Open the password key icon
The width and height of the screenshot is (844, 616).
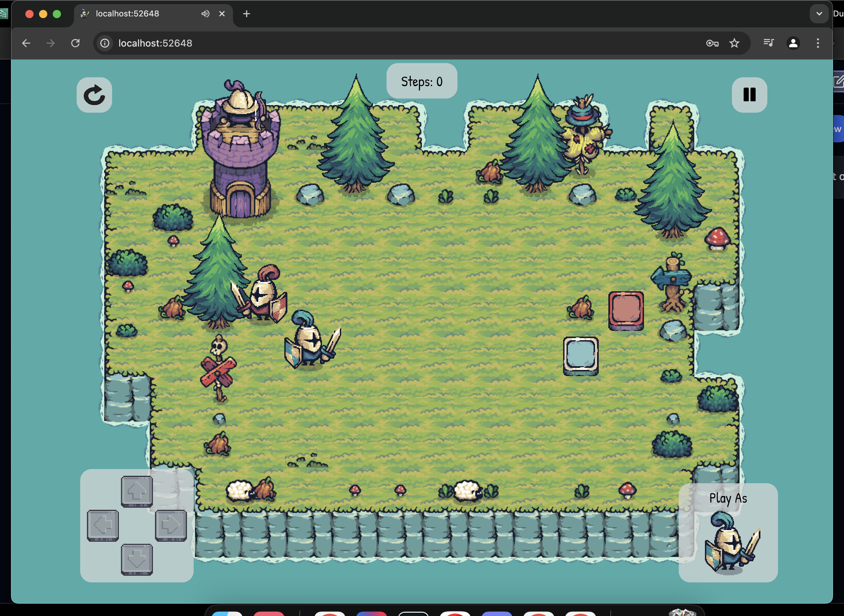pyautogui.click(x=712, y=43)
